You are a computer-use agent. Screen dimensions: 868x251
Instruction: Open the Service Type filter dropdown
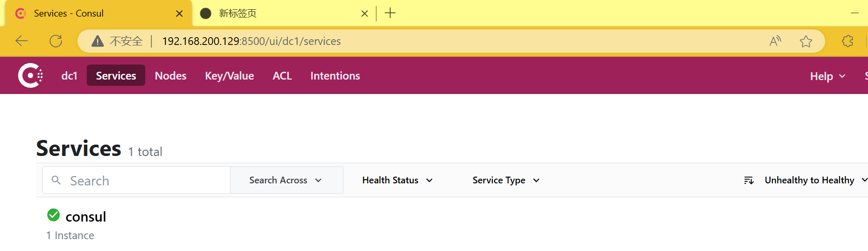[x=506, y=180]
